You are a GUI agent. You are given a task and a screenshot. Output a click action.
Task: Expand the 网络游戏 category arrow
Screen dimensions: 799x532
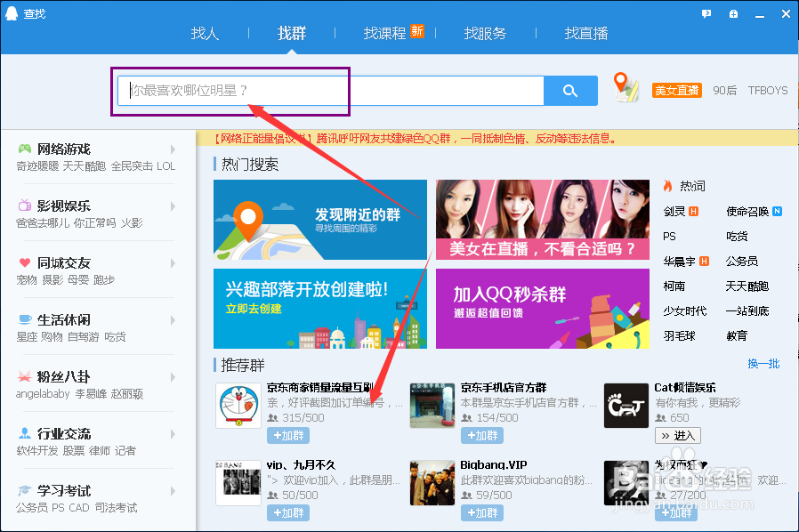[173, 149]
